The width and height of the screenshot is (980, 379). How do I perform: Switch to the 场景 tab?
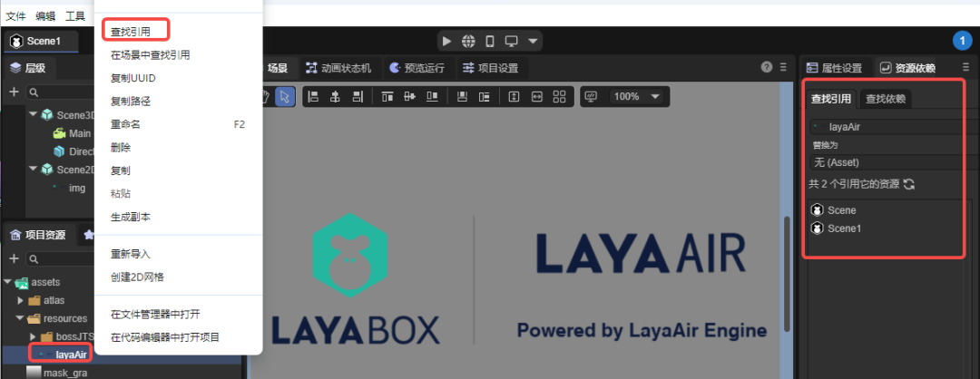(278, 68)
